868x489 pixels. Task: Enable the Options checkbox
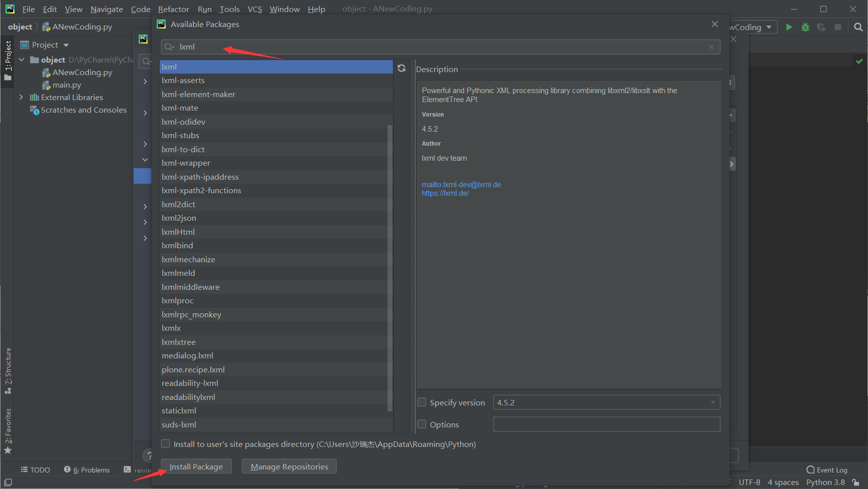coord(422,424)
